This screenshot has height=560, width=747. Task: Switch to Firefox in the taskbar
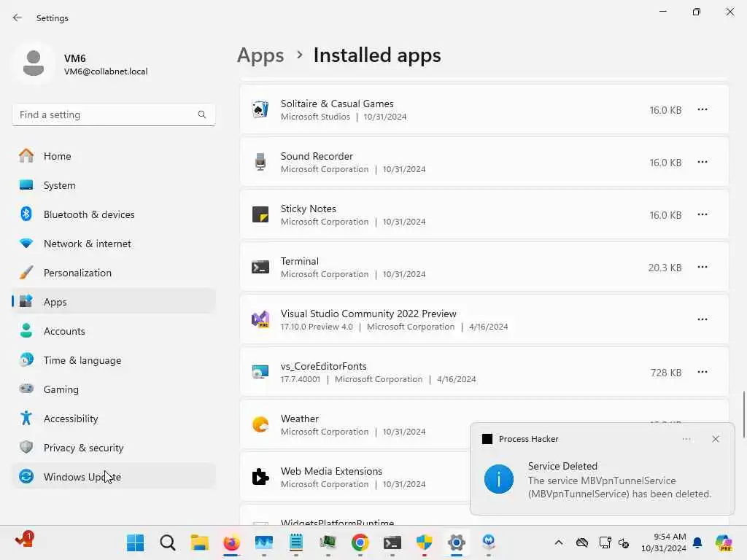coord(231,542)
